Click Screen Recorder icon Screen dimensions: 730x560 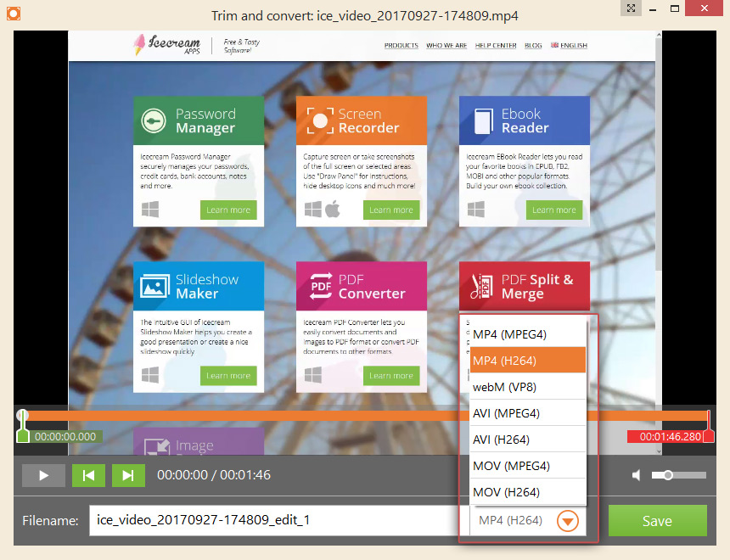pyautogui.click(x=320, y=120)
